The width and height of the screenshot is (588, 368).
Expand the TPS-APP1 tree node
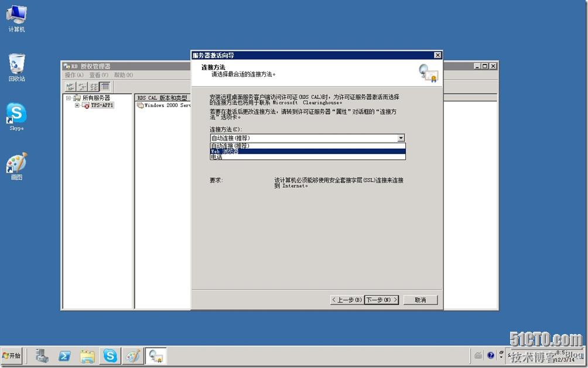pyautogui.click(x=77, y=105)
